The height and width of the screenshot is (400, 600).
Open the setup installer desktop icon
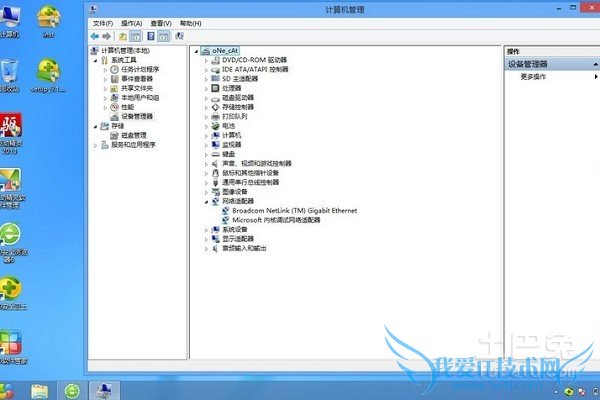[x=49, y=75]
